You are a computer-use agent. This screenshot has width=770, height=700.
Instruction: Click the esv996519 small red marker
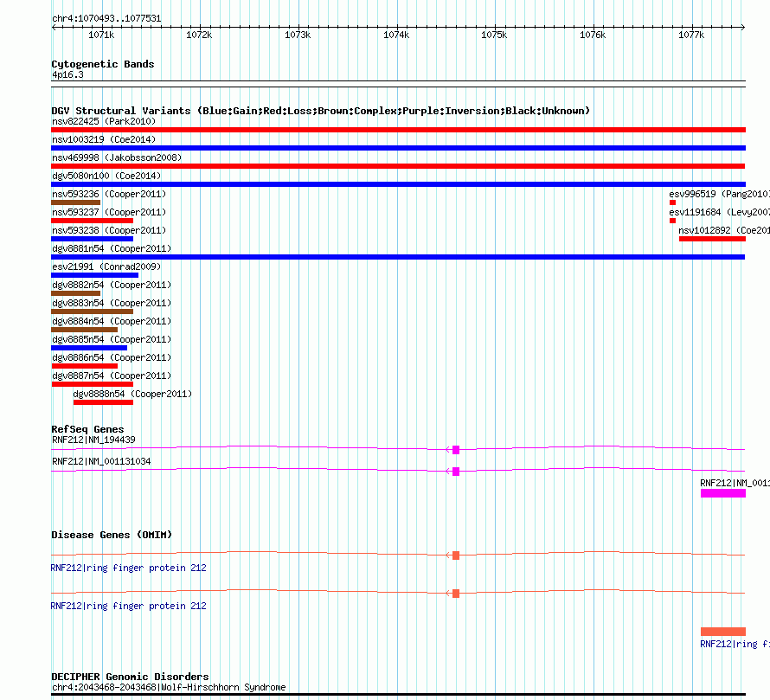coord(672,202)
